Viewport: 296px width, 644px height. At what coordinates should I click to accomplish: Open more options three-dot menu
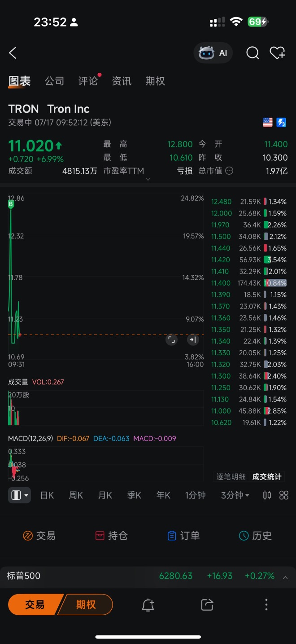point(266,604)
